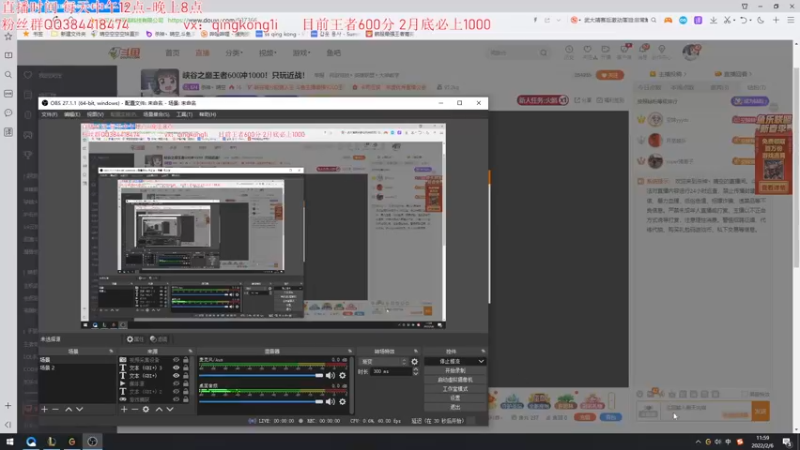Open the Scene Collection menu in OBS
The image size is (800, 450).
156,115
